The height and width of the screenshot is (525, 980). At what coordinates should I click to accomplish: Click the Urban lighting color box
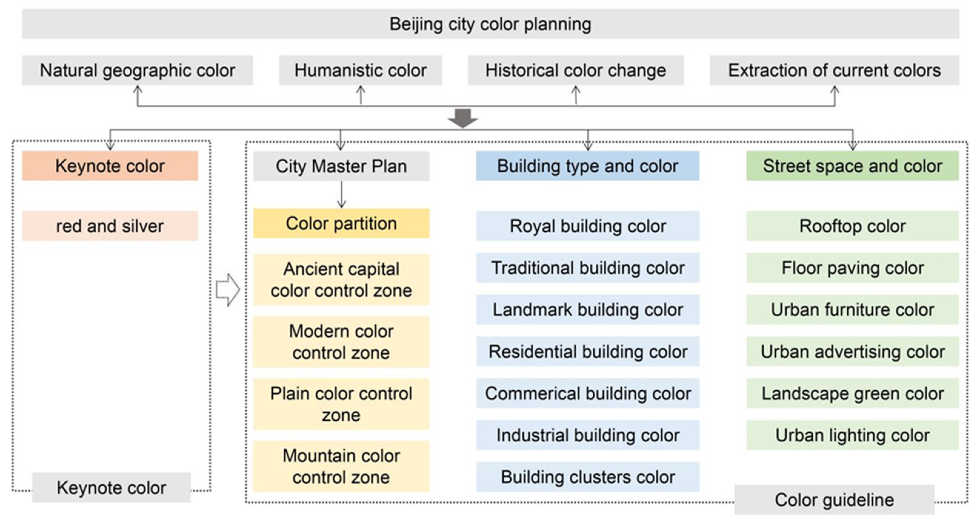[x=852, y=435]
